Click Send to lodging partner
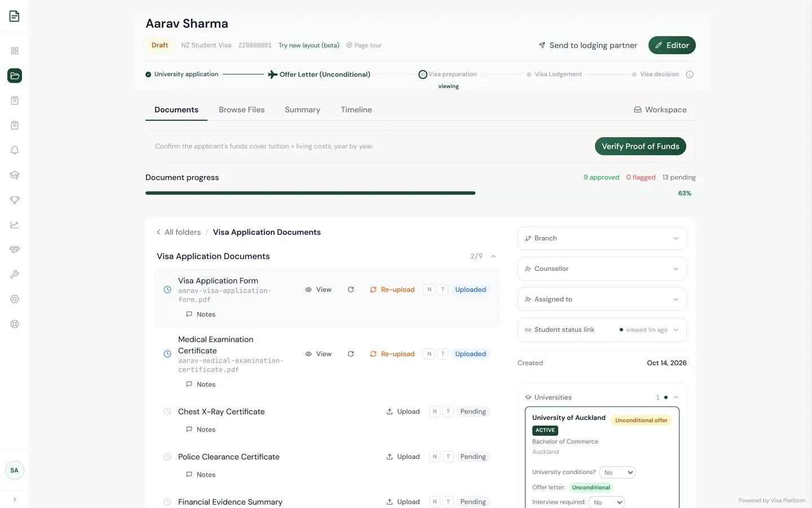Image resolution: width=812 pixels, height=508 pixels. (588, 45)
